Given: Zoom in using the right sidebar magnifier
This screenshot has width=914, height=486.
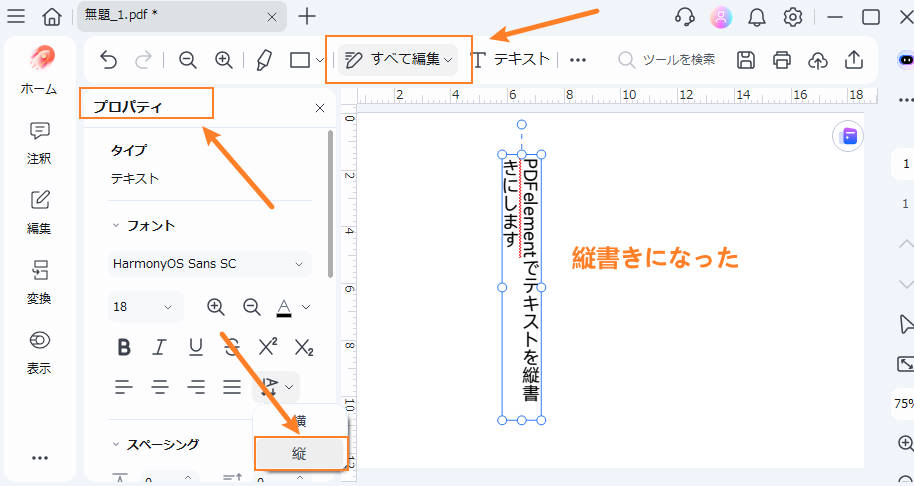Looking at the screenshot, I should (905, 444).
